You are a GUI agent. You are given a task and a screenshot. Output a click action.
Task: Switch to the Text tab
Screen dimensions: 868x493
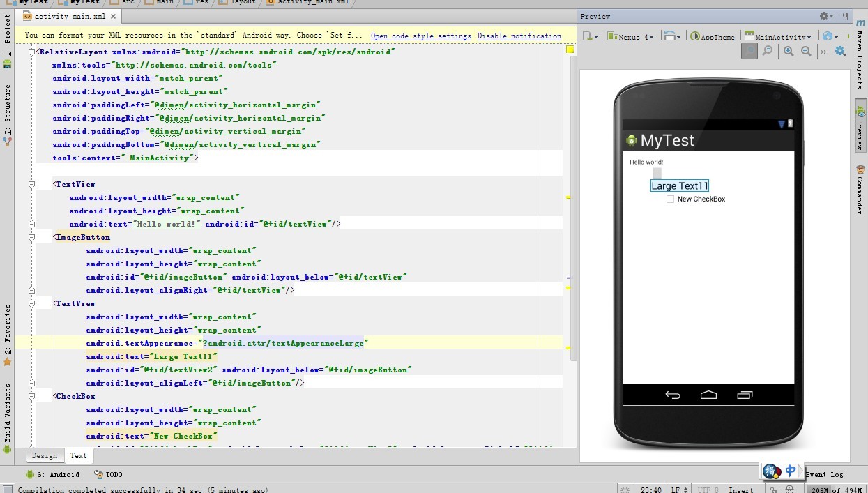click(79, 455)
